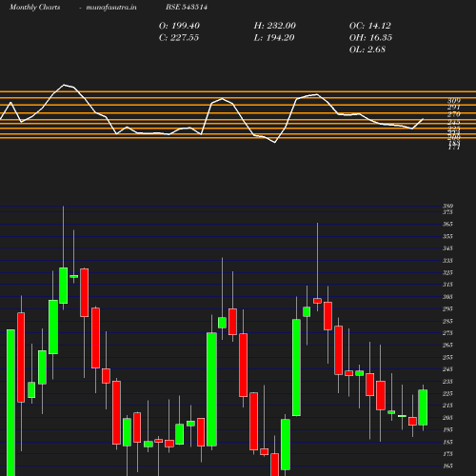Click the "OH: 16.35" reading

370,38
